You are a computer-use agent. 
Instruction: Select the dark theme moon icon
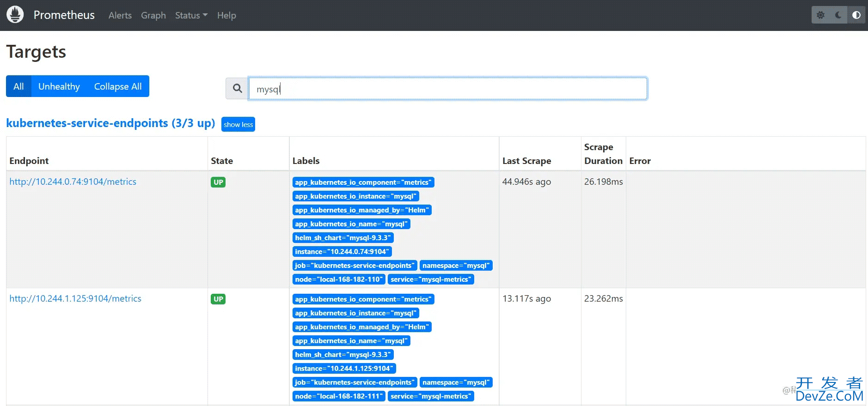click(838, 15)
